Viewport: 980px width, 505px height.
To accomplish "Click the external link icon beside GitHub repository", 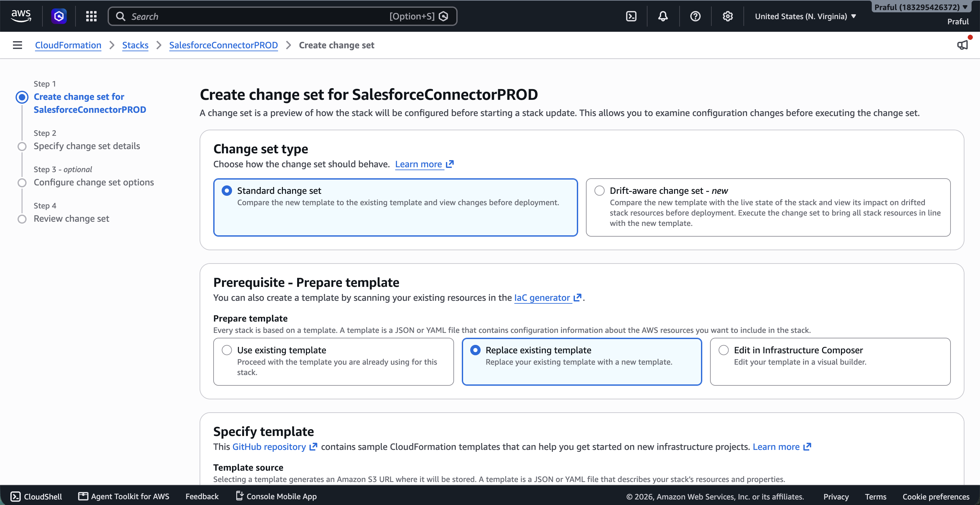I will [313, 446].
